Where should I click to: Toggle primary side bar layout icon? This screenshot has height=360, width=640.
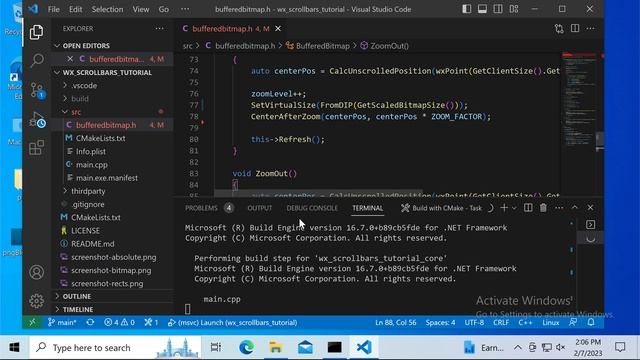pos(467,9)
